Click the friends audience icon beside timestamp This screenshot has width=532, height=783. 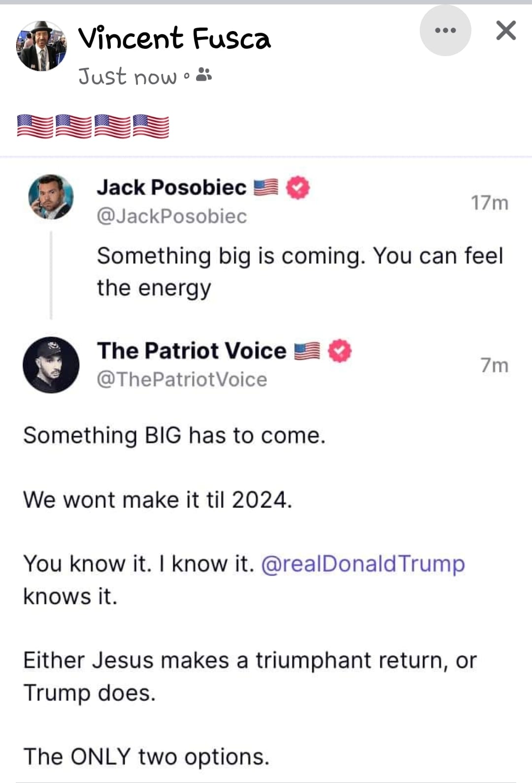[204, 75]
